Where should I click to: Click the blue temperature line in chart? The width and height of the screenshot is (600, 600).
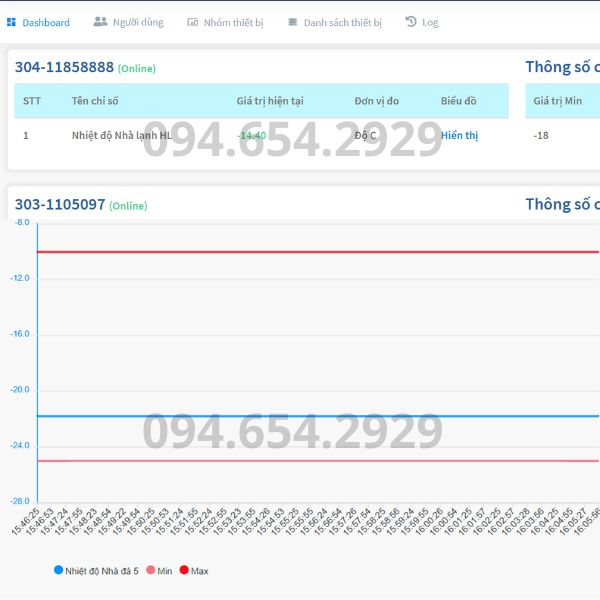pos(300,416)
